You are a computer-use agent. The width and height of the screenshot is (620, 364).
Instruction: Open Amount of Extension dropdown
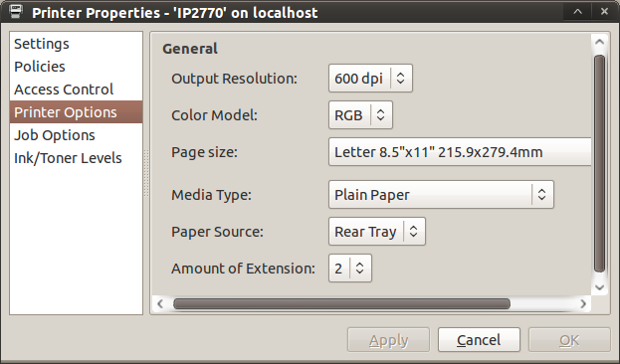350,268
